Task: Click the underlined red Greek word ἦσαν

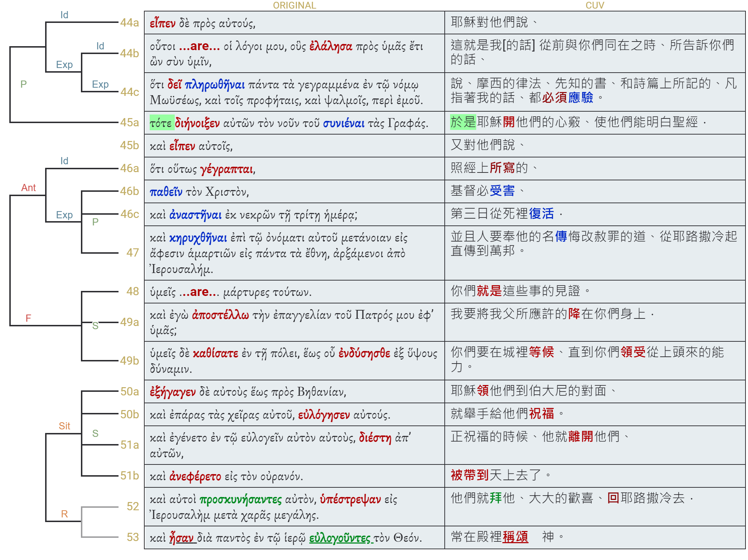Action: [x=182, y=538]
